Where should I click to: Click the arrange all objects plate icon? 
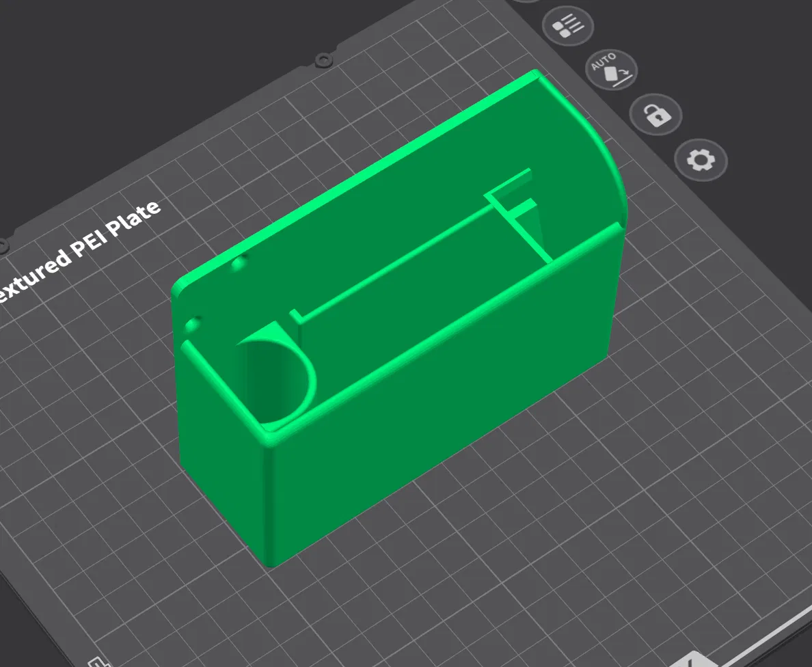(568, 25)
